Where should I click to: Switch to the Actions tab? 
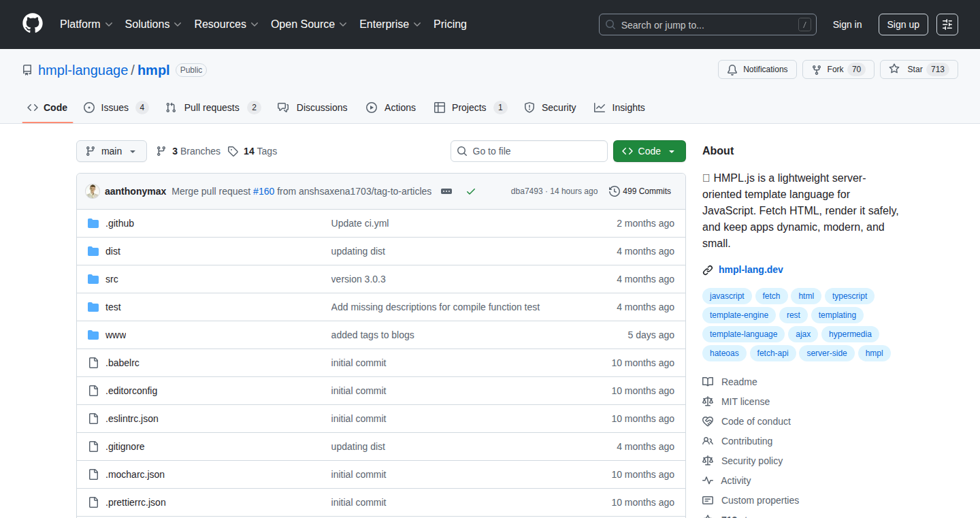pos(391,108)
